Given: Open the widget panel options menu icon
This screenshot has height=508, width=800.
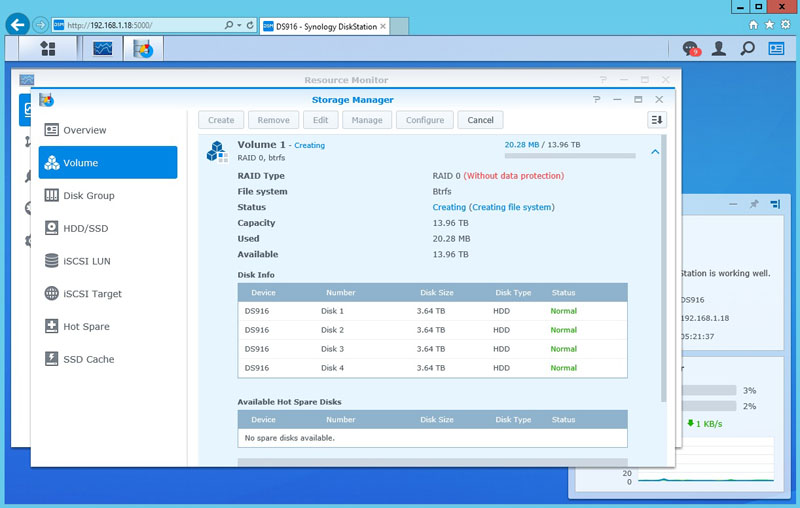Looking at the screenshot, I should click(x=775, y=204).
